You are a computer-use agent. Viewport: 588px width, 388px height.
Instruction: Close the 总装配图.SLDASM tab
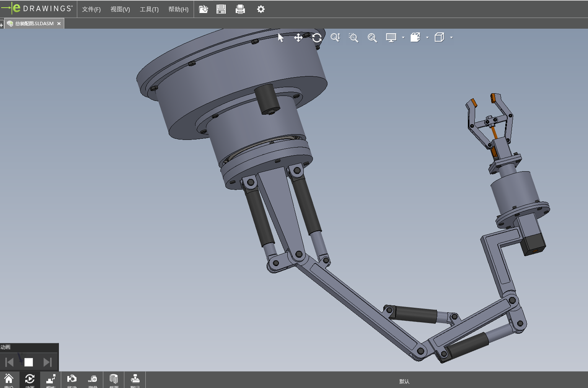click(59, 24)
